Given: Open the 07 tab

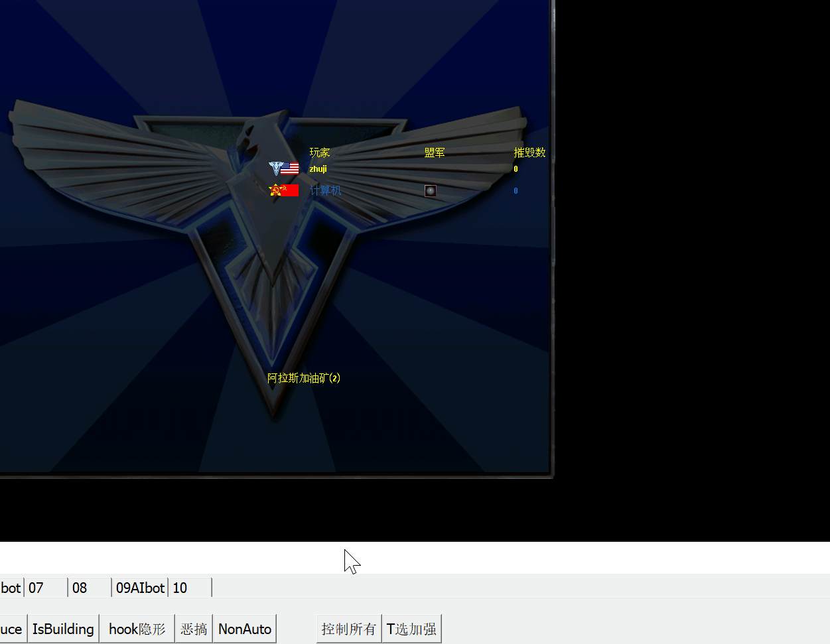Looking at the screenshot, I should pos(46,588).
